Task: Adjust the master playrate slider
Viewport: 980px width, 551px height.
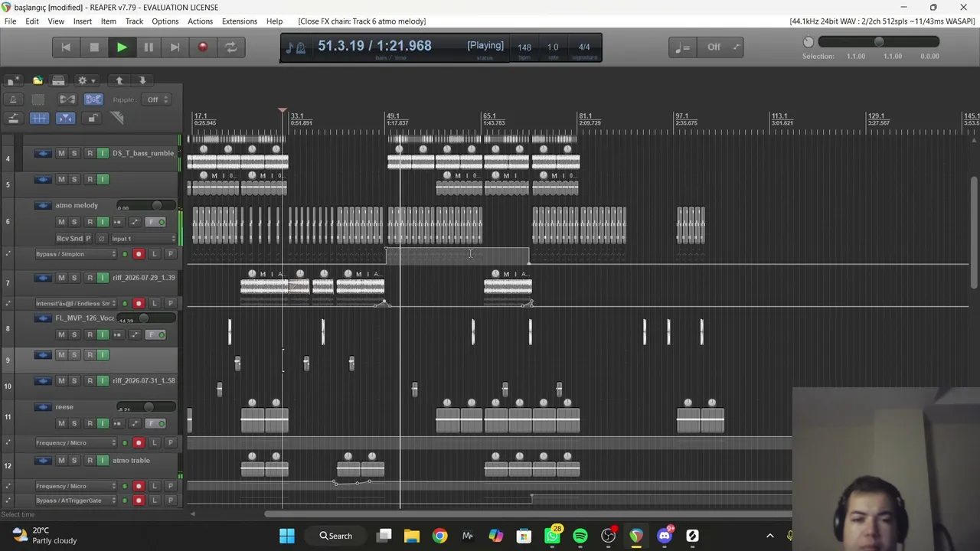Action: pos(878,42)
